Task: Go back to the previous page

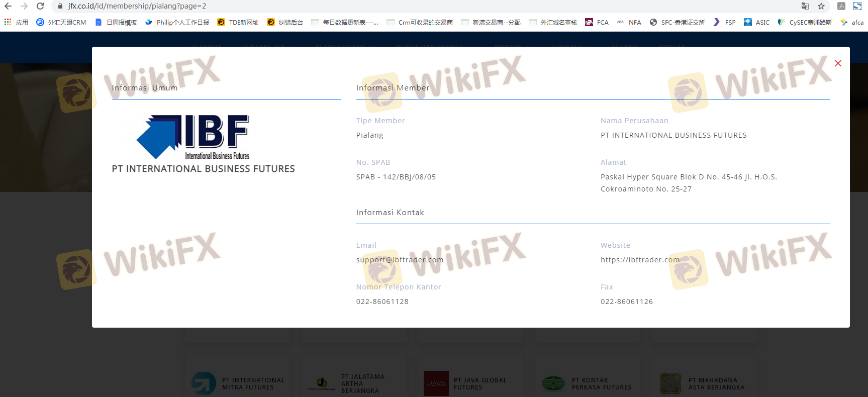Action: click(8, 6)
